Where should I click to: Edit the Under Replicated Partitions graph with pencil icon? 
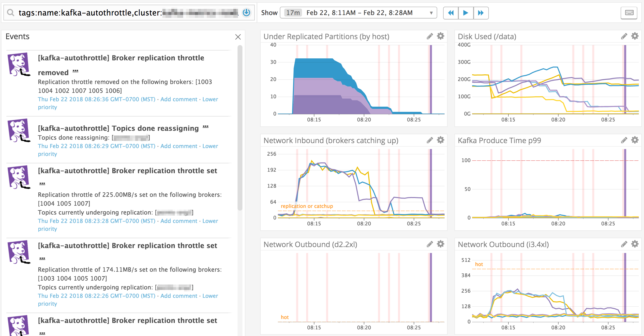[x=430, y=36]
